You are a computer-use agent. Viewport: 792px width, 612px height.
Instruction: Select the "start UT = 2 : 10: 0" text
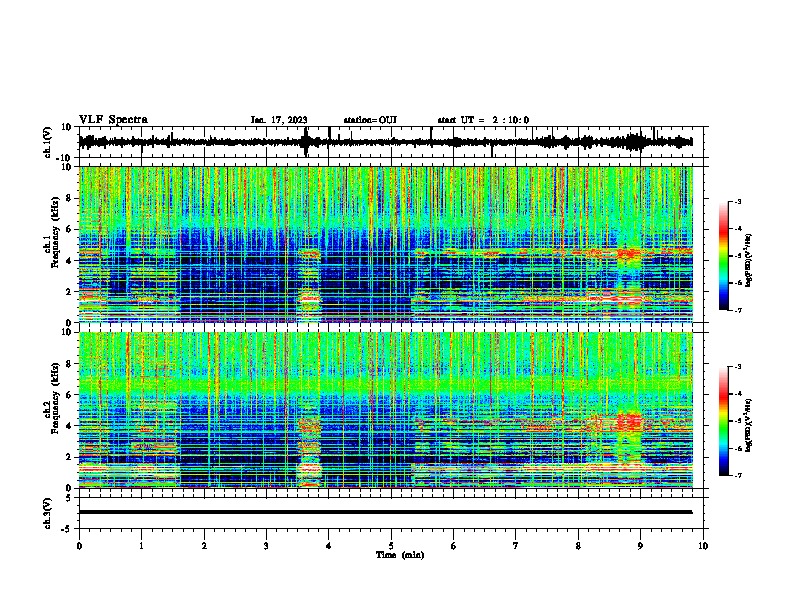click(x=483, y=120)
